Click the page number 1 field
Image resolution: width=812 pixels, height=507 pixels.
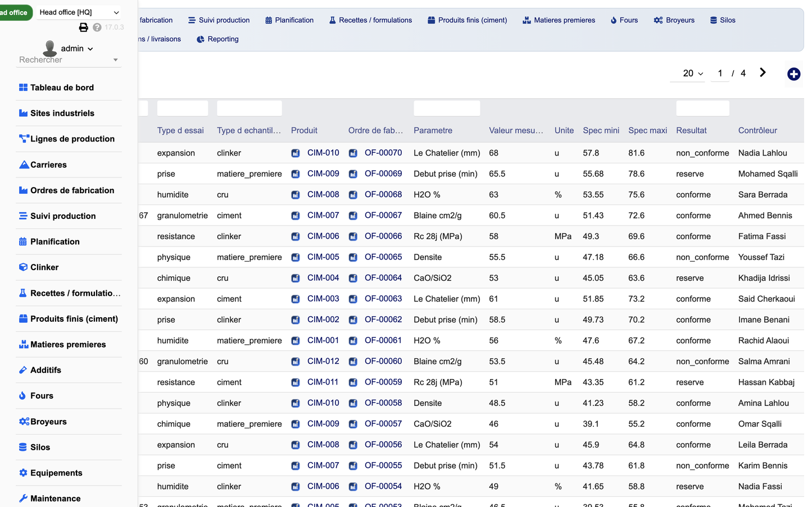720,74
